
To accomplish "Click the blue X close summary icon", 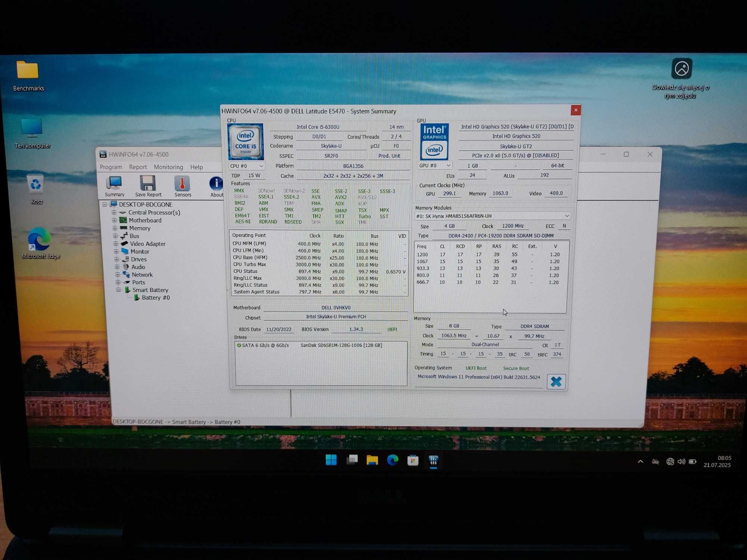I will [556, 382].
